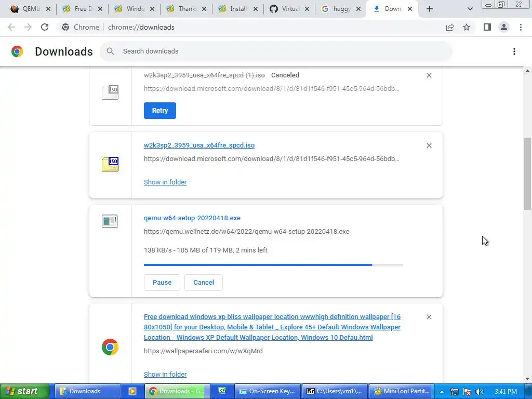Click the security flag tray icon
Viewport: 532px width, 399px height.
[x=467, y=392]
